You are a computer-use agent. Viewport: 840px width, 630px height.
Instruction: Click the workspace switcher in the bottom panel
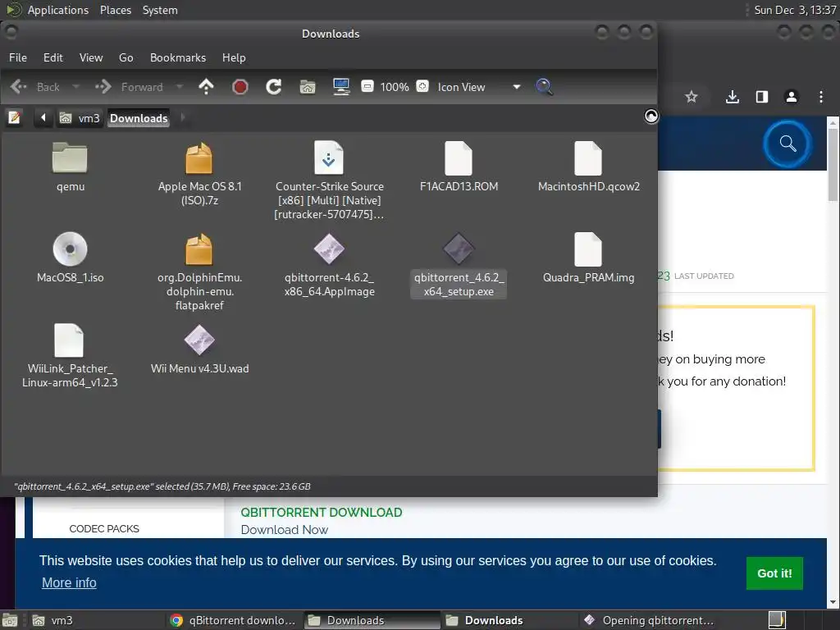pos(777,620)
